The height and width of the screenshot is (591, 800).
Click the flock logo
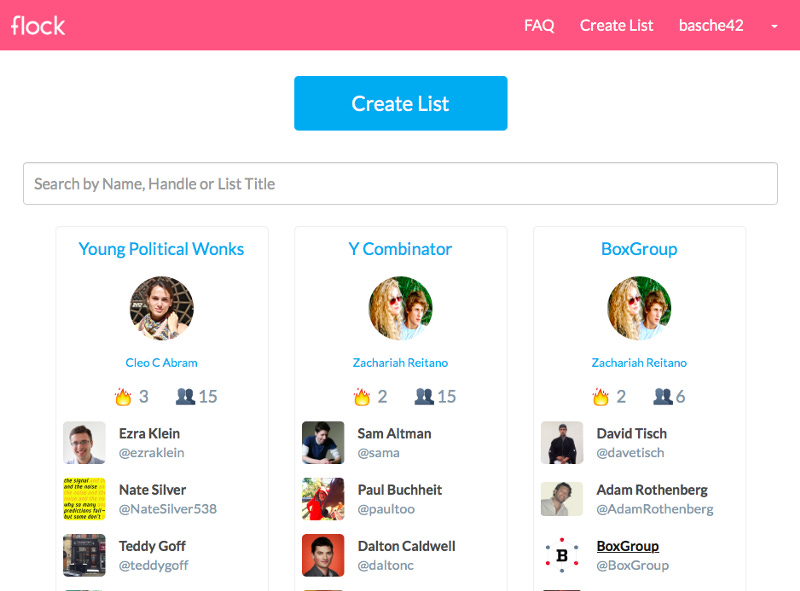click(x=38, y=26)
